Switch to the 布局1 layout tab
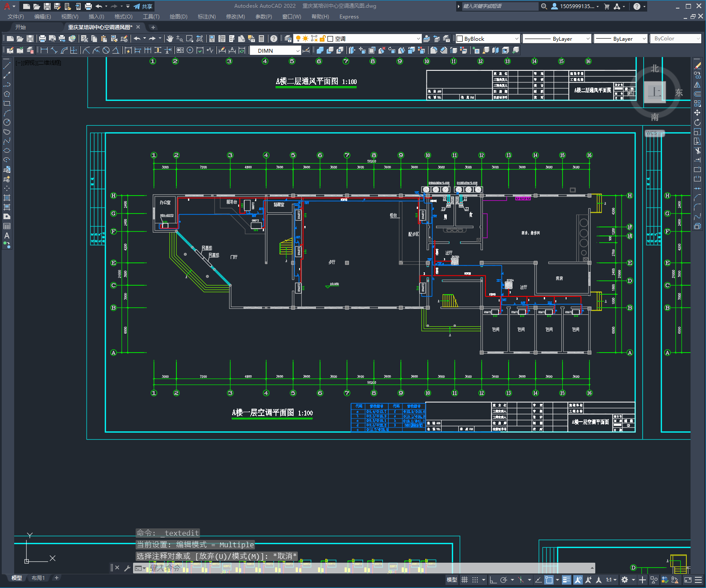The image size is (706, 588). 38,578
